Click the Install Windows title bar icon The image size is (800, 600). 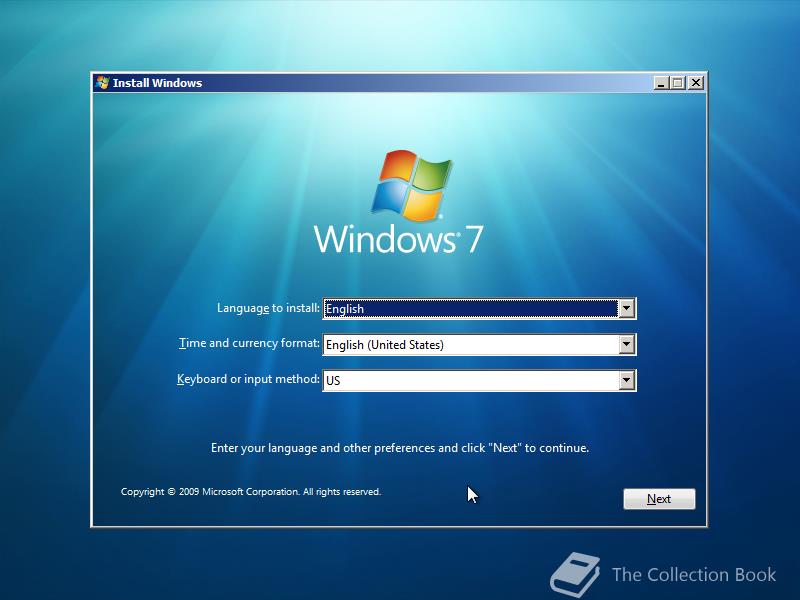[102, 83]
